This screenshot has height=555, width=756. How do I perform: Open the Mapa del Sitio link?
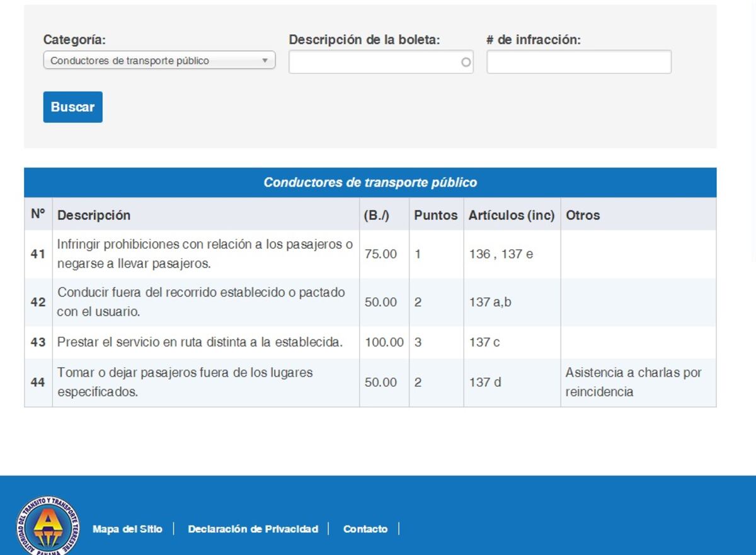click(127, 529)
